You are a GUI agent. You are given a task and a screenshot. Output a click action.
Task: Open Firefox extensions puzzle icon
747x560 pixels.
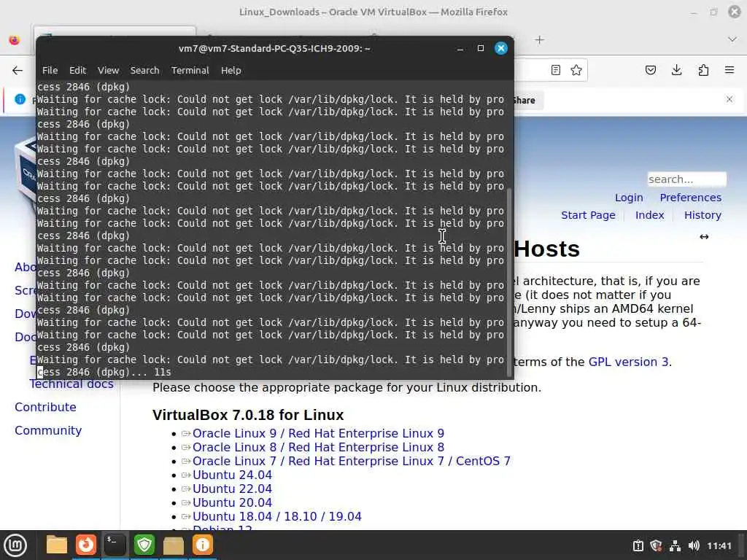click(x=703, y=70)
